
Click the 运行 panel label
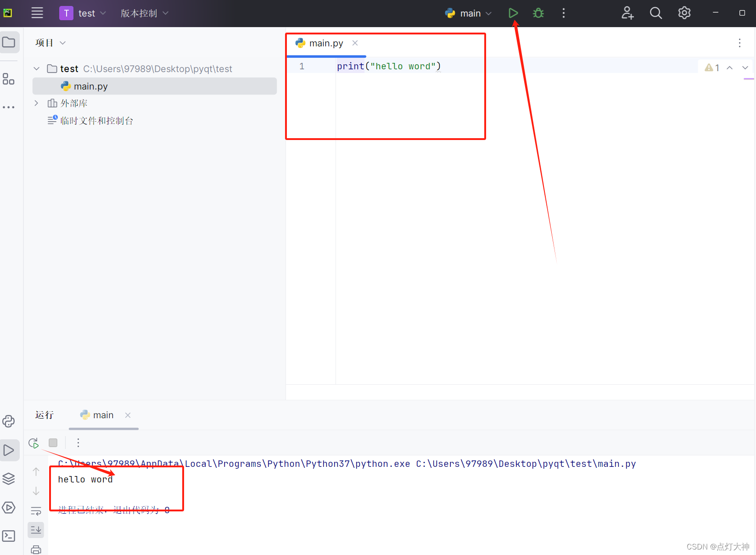click(x=45, y=415)
